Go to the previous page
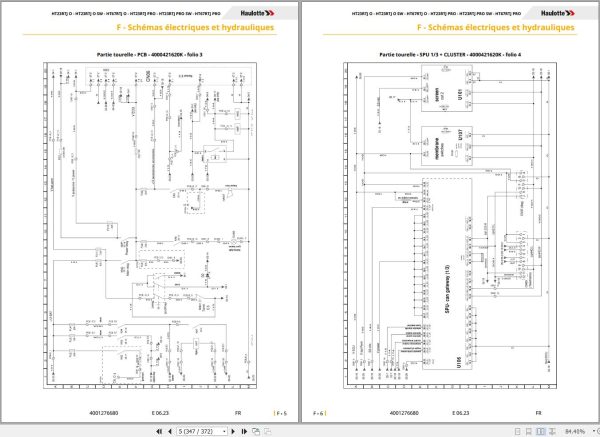Screen dimensions: 600x437 [x=170, y=431]
